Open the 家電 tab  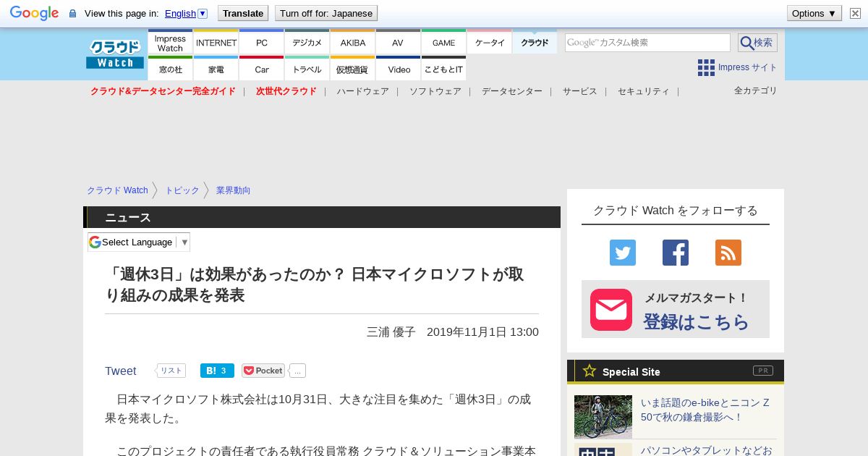[216, 69]
